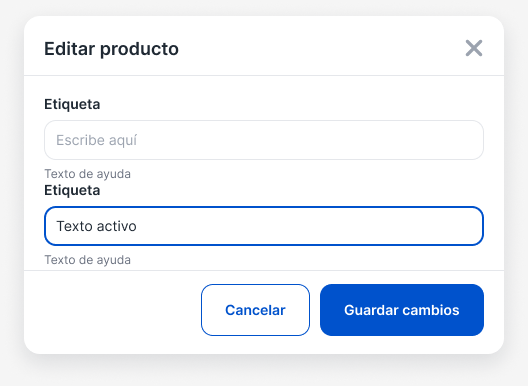528x386 pixels.
Task: Click the blank header space right of title
Action: click(x=320, y=49)
